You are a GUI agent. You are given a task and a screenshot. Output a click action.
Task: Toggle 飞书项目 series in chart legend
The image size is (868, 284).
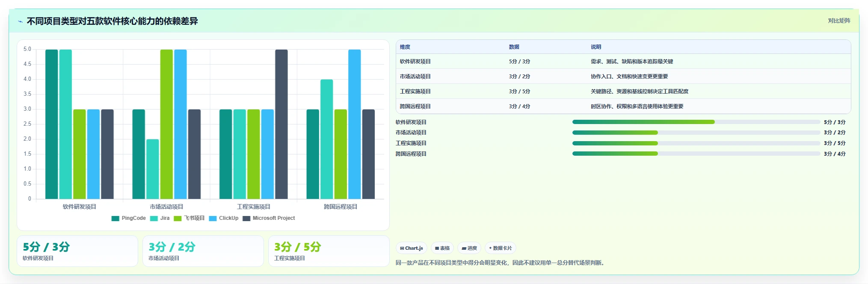point(189,218)
